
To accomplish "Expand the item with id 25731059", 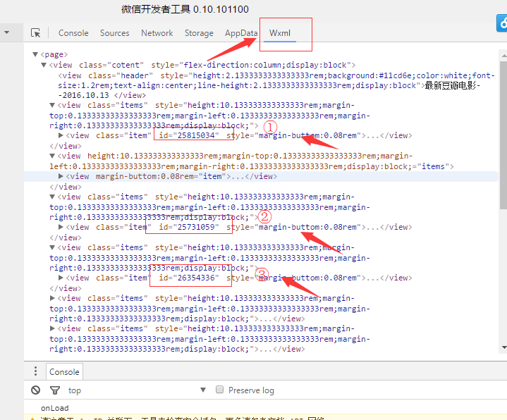I will tap(61, 227).
